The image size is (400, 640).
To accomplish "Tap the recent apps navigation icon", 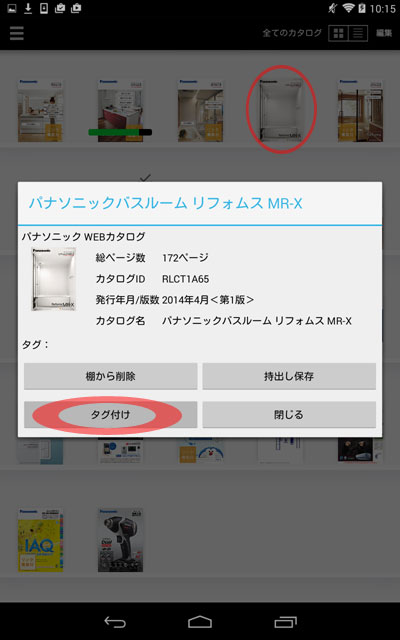I will 285,622.
